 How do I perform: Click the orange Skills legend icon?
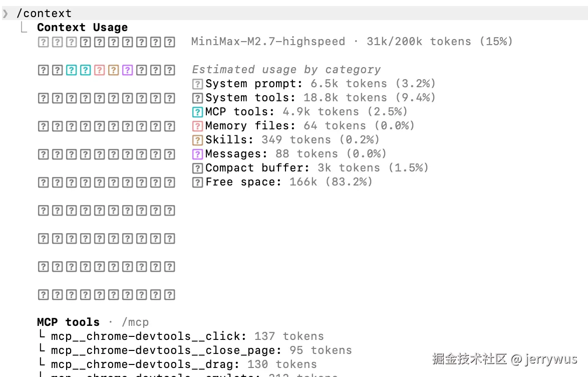tap(198, 140)
